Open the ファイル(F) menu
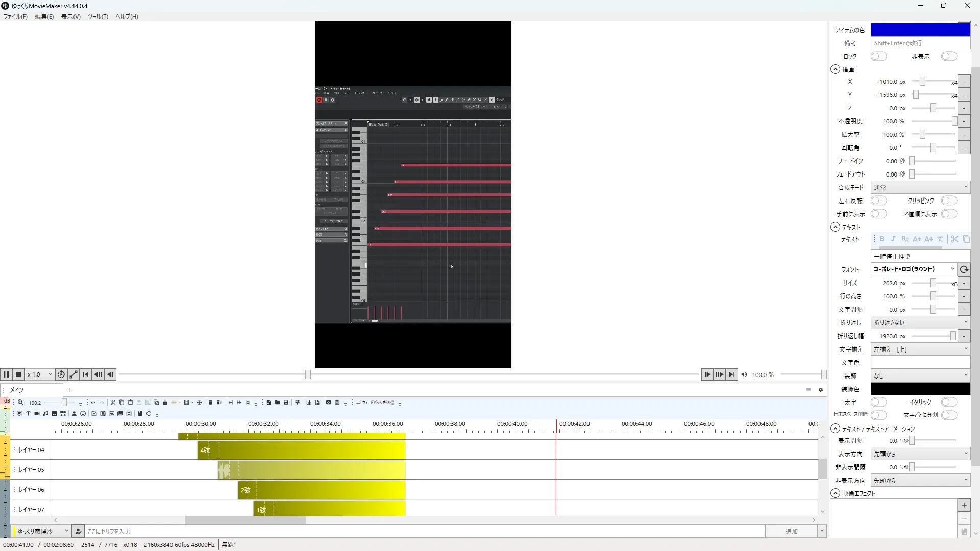 pyautogui.click(x=15, y=16)
